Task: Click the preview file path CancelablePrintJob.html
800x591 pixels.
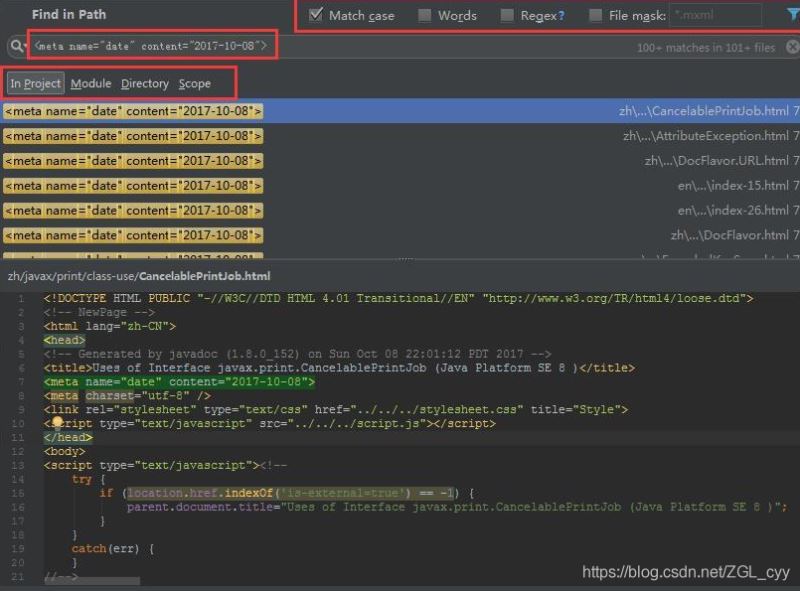Action: [x=139, y=276]
